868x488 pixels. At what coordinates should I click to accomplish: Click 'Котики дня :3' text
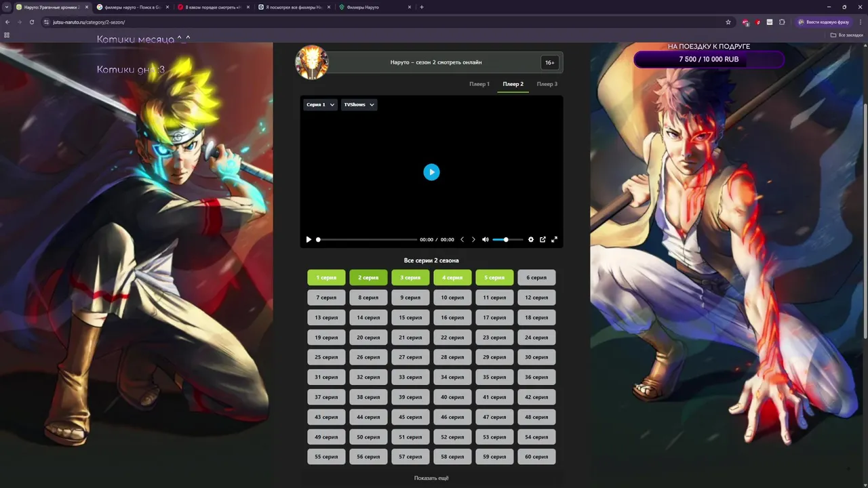[130, 69]
